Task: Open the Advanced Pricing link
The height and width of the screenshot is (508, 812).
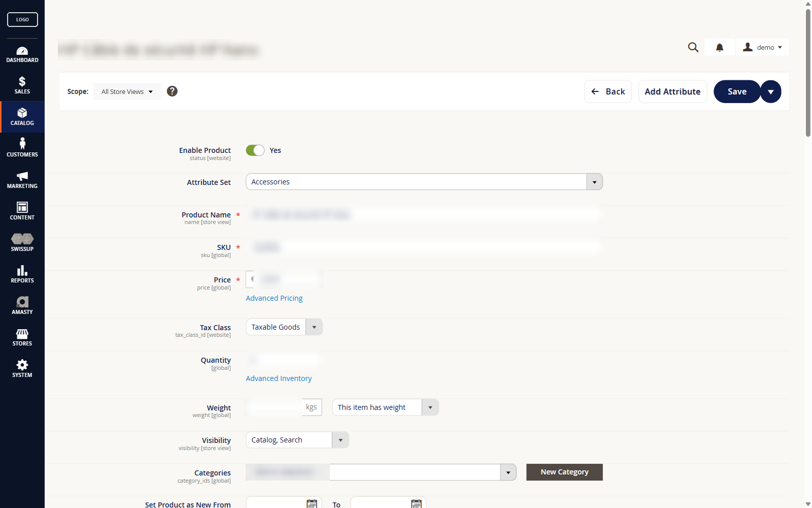Action: [274, 298]
